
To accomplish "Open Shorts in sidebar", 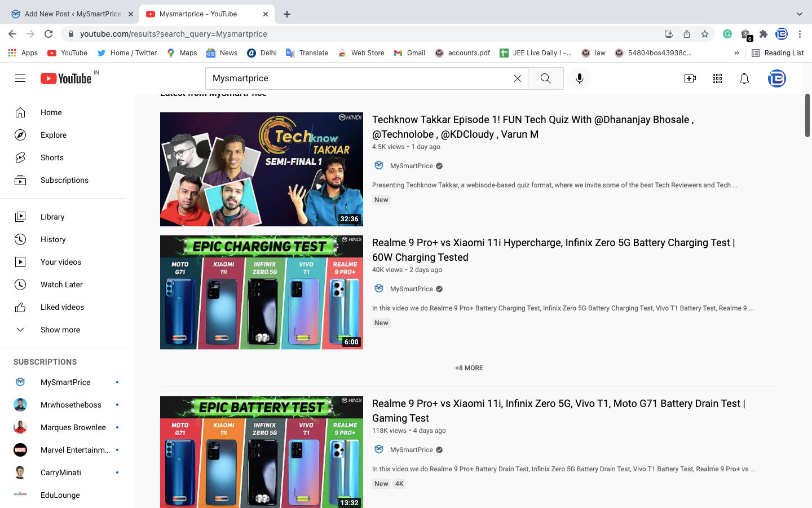I will point(63,157).
